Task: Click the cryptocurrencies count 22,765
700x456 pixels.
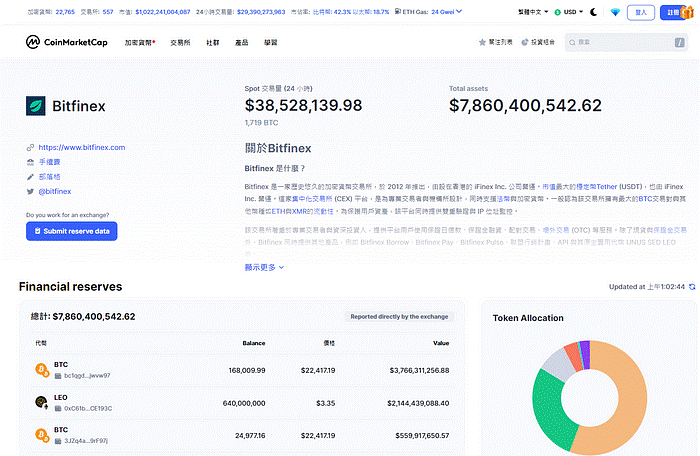Action: [65, 12]
